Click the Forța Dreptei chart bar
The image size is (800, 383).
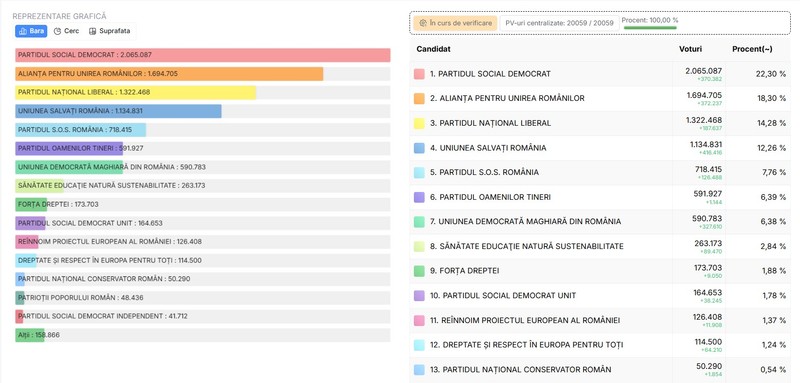click(31, 205)
